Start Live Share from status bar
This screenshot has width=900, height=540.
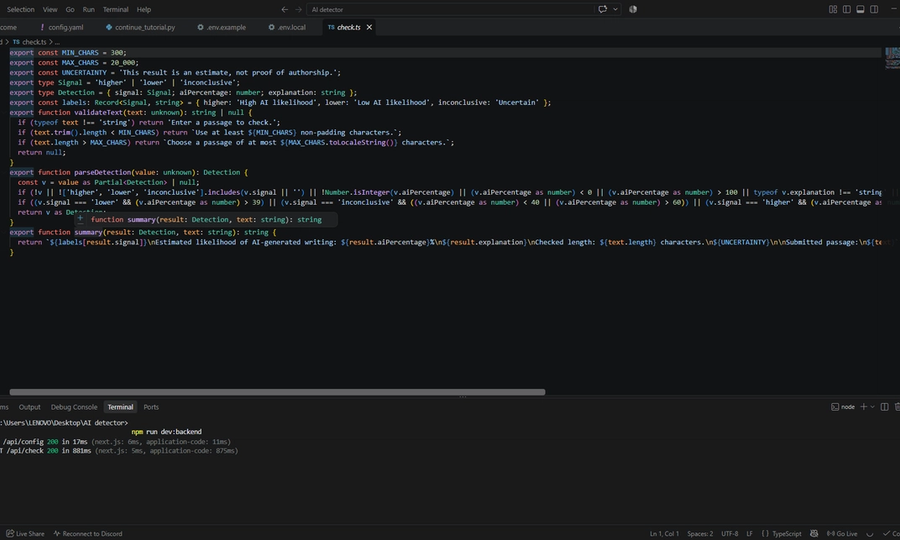click(25, 534)
